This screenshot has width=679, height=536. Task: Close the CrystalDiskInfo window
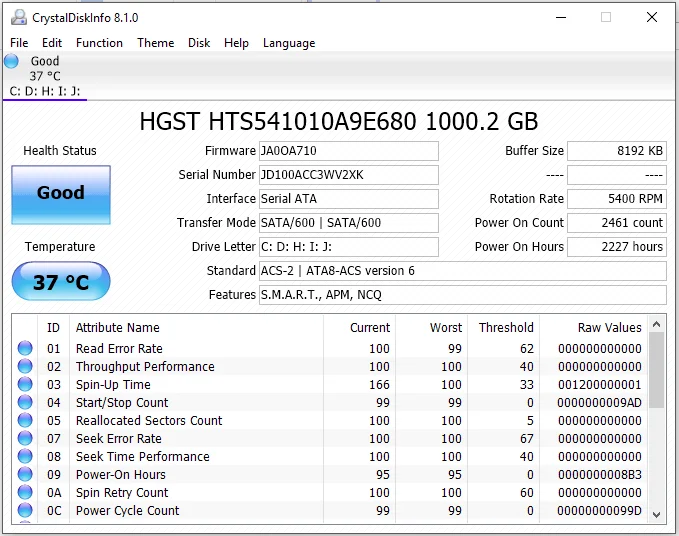(652, 17)
